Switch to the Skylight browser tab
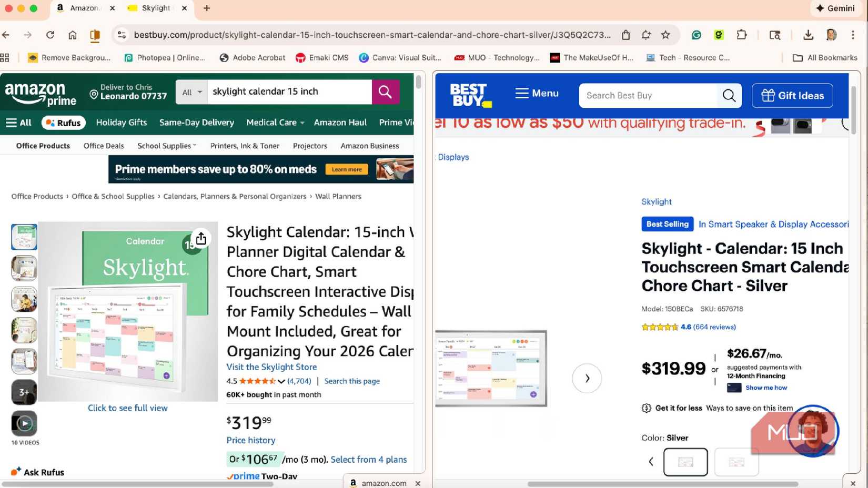The height and width of the screenshot is (488, 868). click(x=155, y=8)
